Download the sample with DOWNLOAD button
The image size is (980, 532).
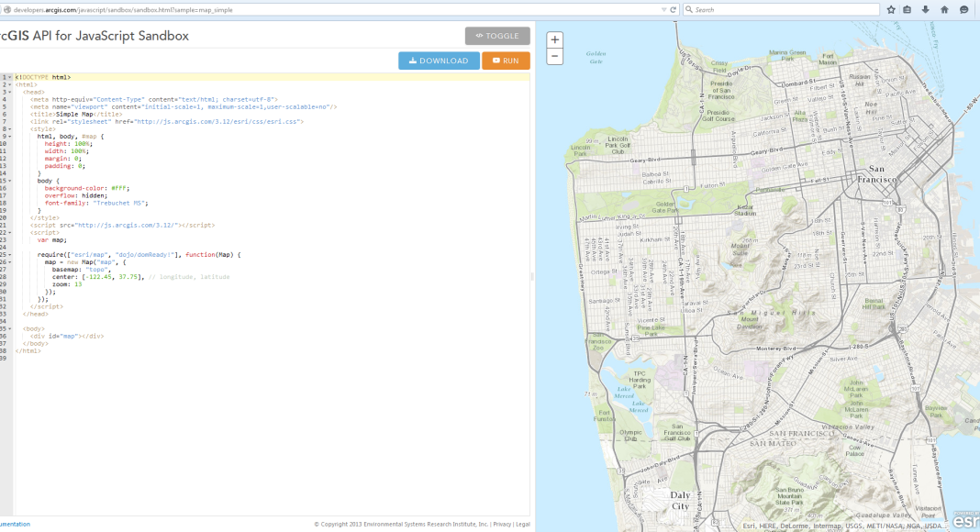439,61
